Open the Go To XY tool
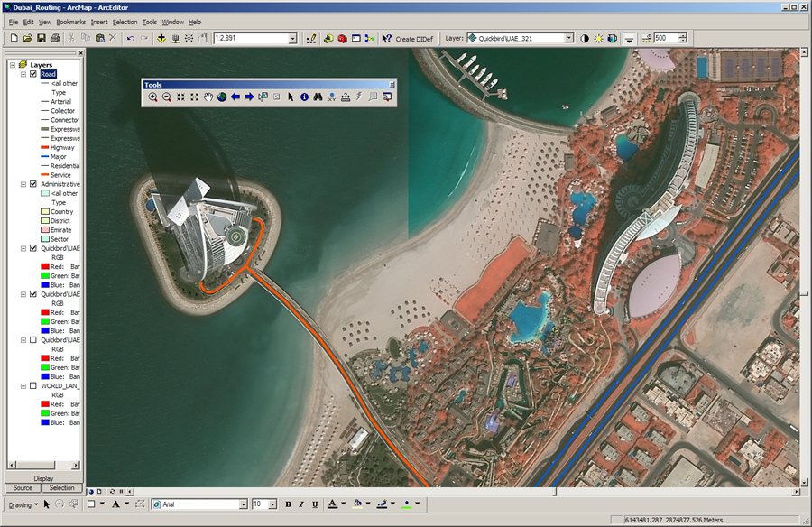The image size is (812, 527). click(331, 97)
